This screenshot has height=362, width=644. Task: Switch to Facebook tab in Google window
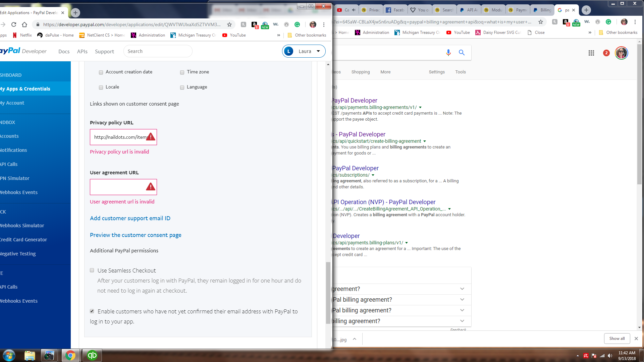[x=395, y=10]
